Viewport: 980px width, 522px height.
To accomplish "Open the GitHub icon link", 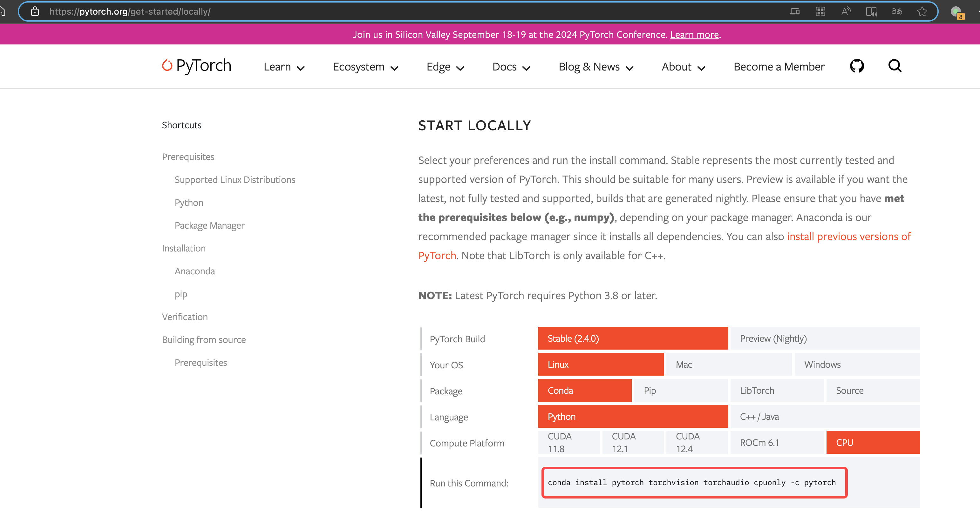I will pyautogui.click(x=857, y=66).
